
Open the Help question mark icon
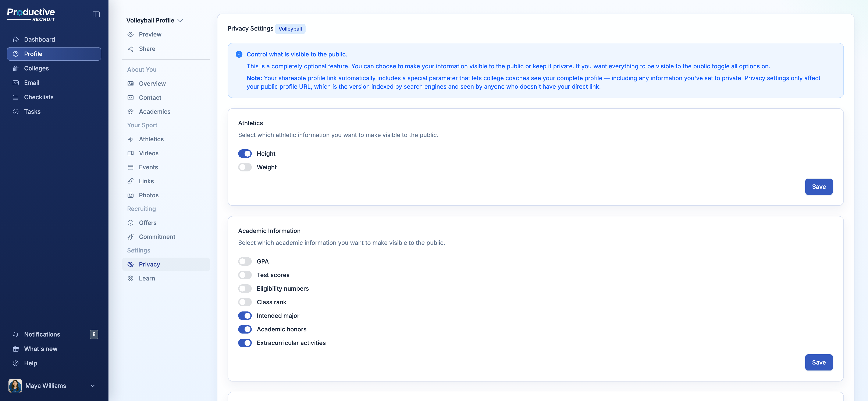(16, 363)
